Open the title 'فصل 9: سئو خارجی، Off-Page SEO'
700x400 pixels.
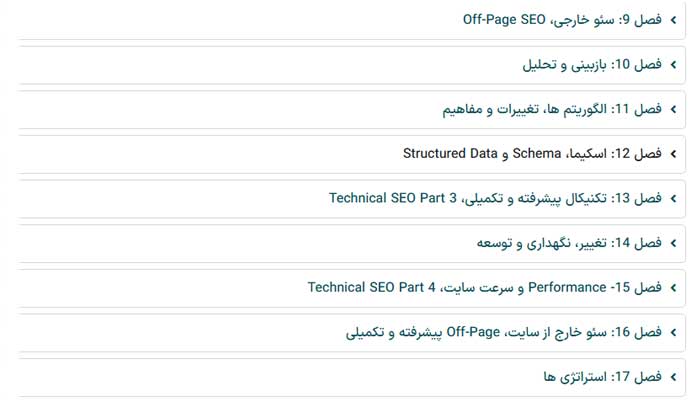(562, 19)
